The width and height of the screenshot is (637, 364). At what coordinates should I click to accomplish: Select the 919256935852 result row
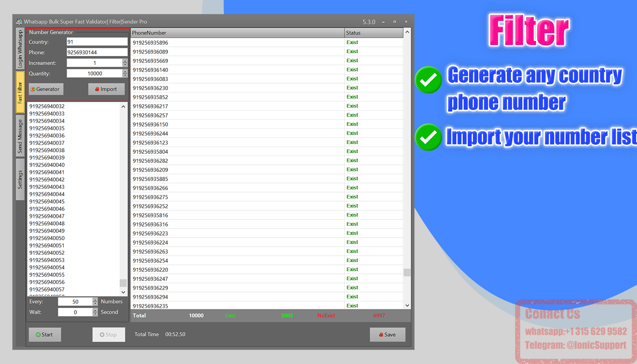coord(267,97)
